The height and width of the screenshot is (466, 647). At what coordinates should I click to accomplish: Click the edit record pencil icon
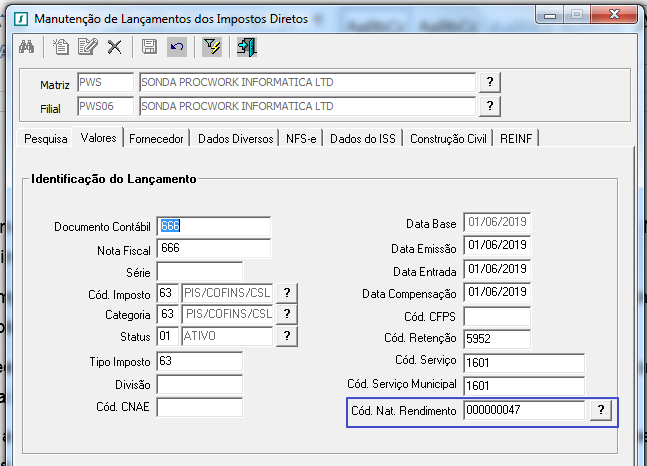click(87, 47)
